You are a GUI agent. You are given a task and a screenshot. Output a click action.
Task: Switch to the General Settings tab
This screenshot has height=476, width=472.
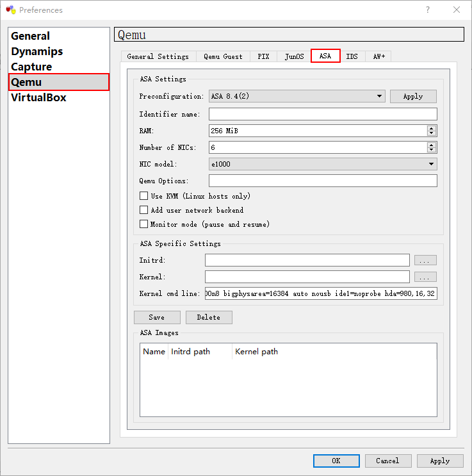pos(158,56)
